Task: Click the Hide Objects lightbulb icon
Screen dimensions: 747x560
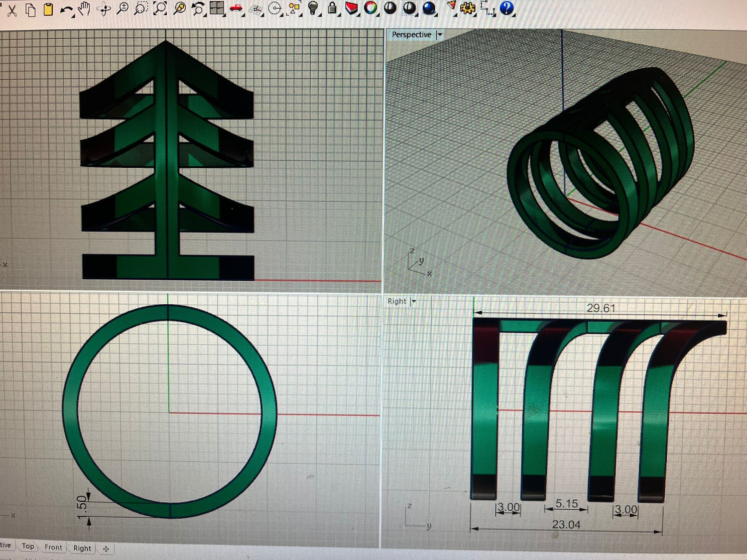Action: (x=313, y=8)
